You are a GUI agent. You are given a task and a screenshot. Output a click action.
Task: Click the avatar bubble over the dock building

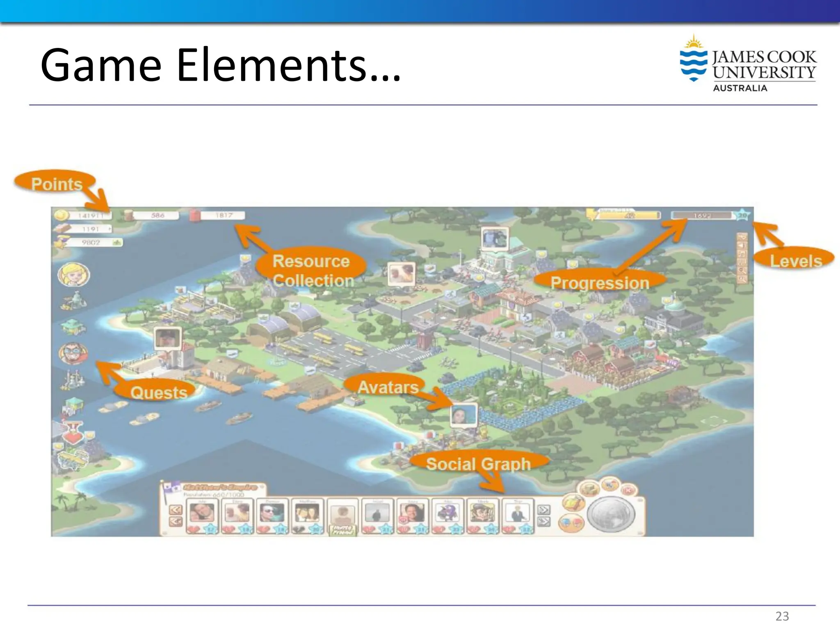168,338
